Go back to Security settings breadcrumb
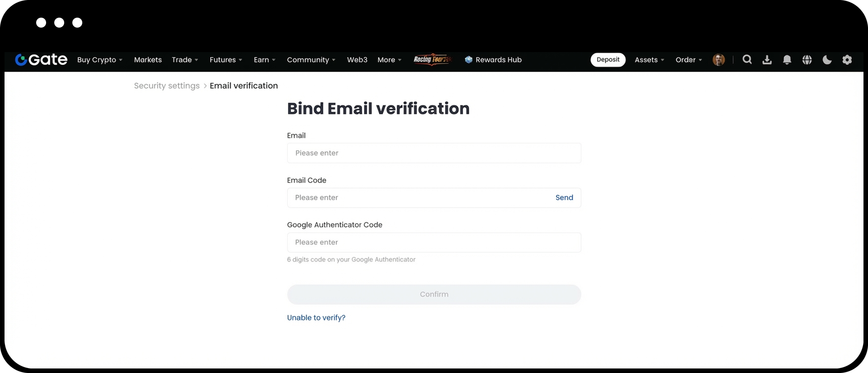Screen dimensions: 868x373 167,86
